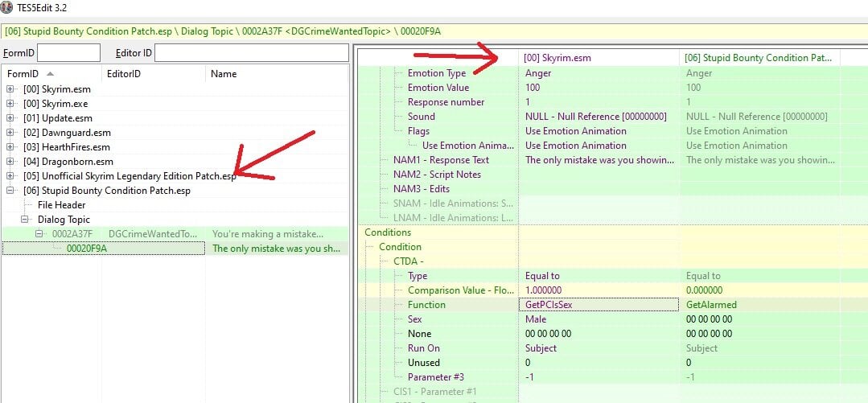Image resolution: width=868 pixels, height=403 pixels.
Task: Select the File Header tree item
Action: coord(61,205)
